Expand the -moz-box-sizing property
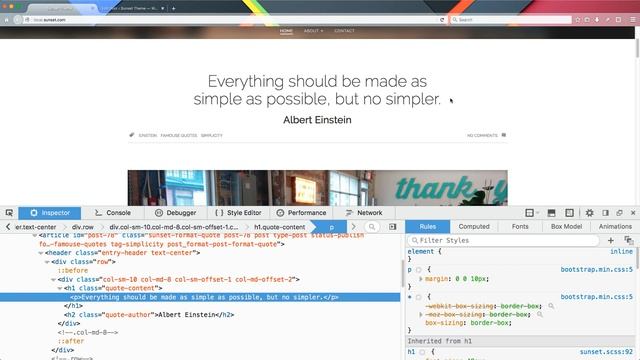Screen dimensions: 640x360 [421, 314]
